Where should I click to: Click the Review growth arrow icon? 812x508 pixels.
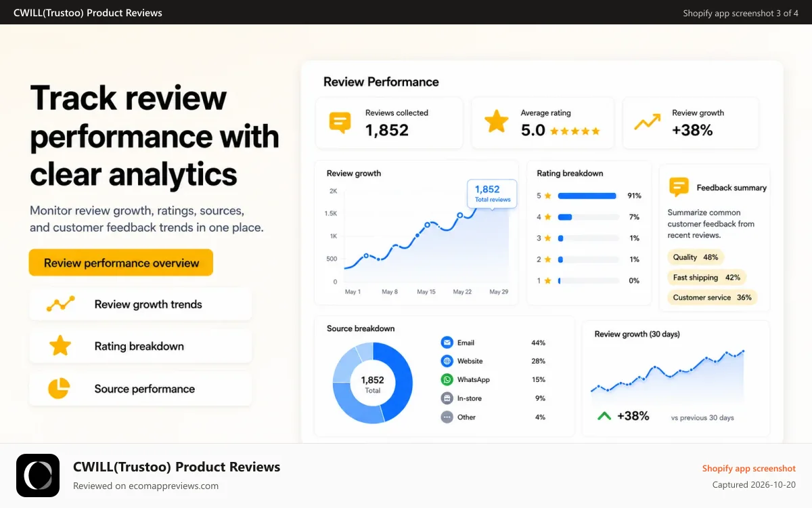pos(647,122)
